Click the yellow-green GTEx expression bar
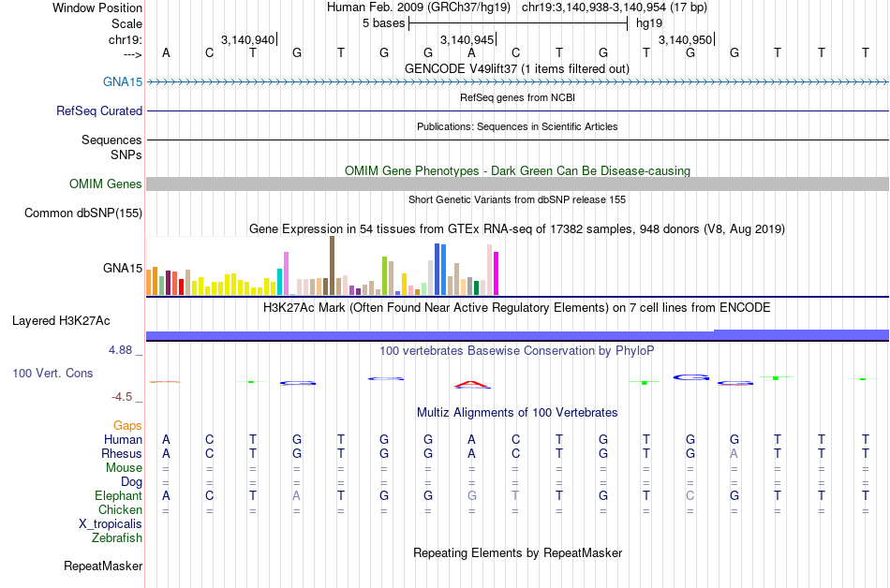890x588 pixels. click(384, 275)
